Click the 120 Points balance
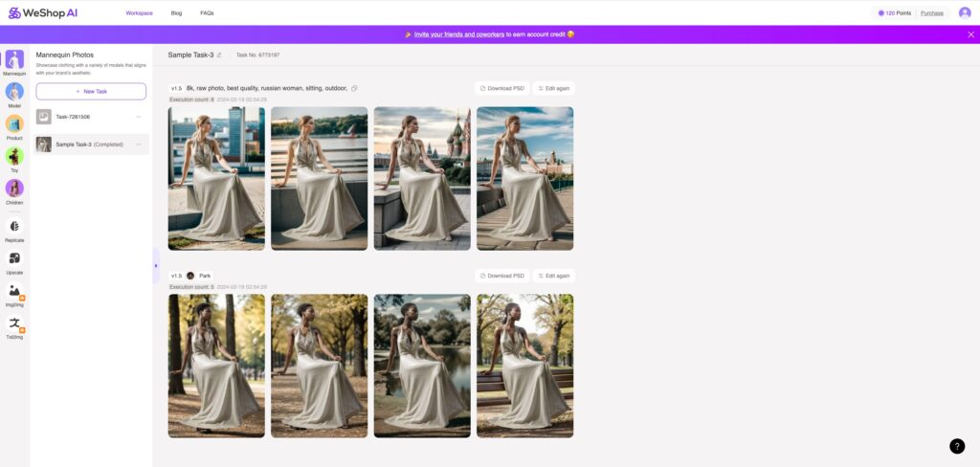 [895, 13]
